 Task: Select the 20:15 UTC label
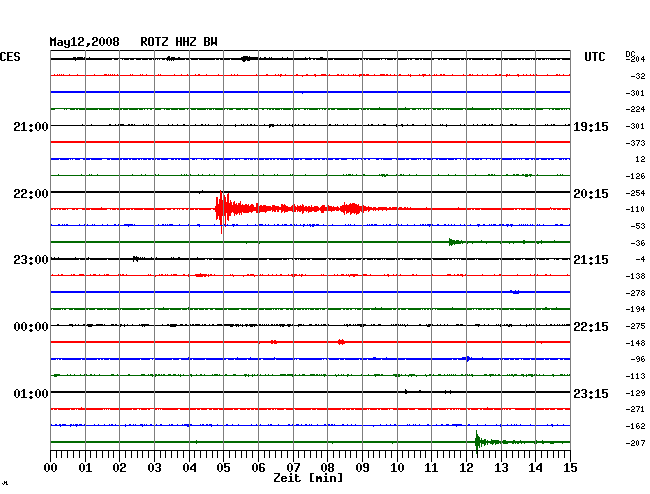[591, 194]
